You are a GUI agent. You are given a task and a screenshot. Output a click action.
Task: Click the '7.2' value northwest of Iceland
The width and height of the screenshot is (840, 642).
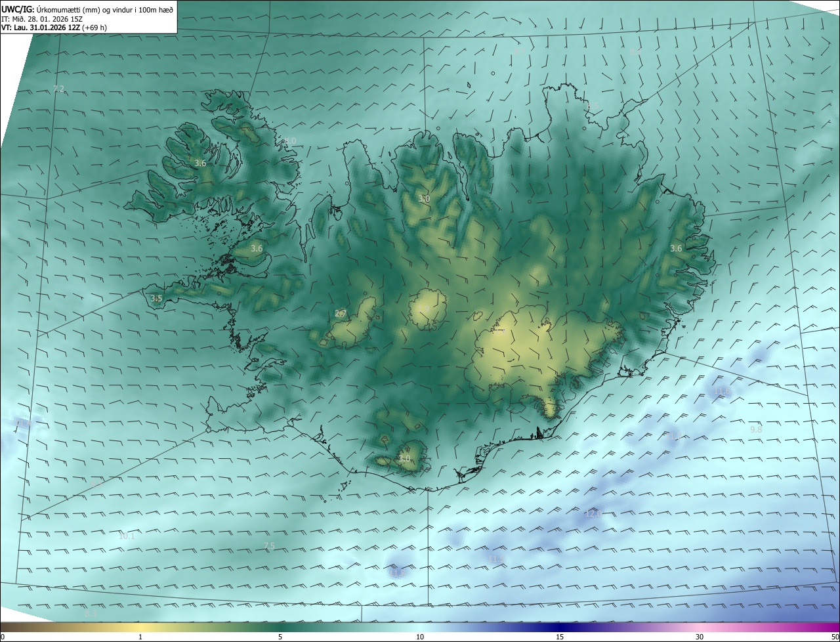coord(58,89)
